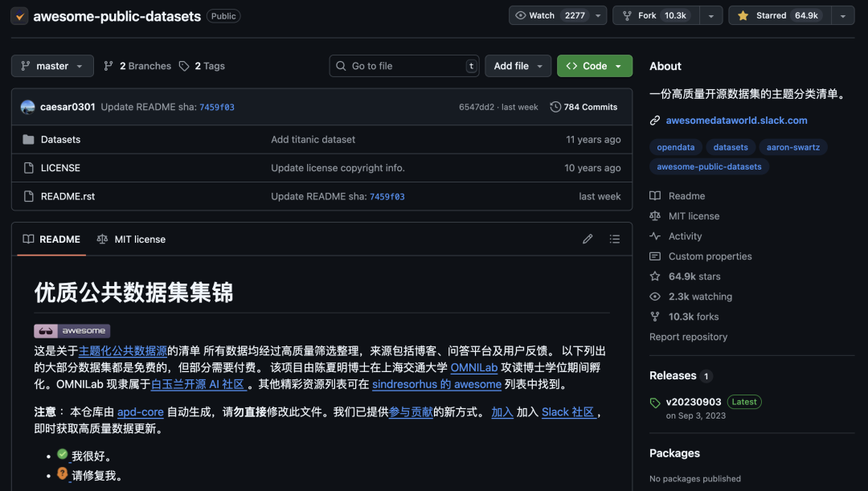Open the Datasets folder
This screenshot has width=868, height=491.
click(x=60, y=140)
